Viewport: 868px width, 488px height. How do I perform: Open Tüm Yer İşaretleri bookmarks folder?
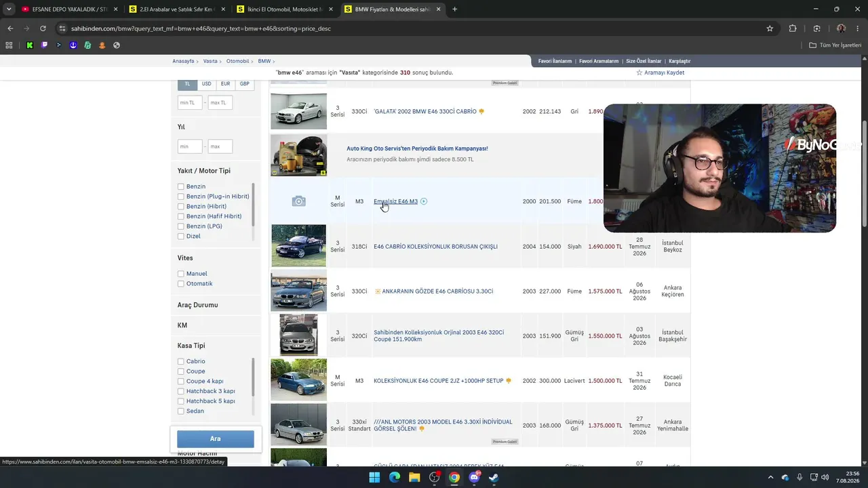point(835,45)
